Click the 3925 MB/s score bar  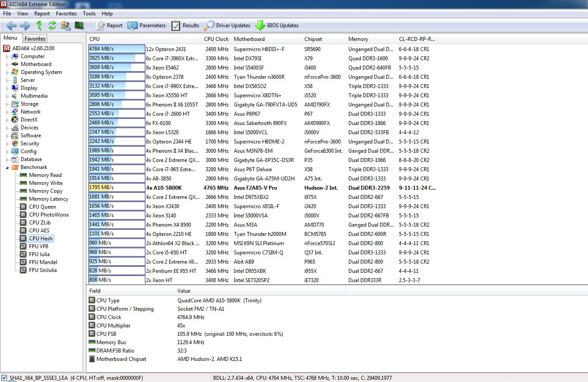(116, 59)
